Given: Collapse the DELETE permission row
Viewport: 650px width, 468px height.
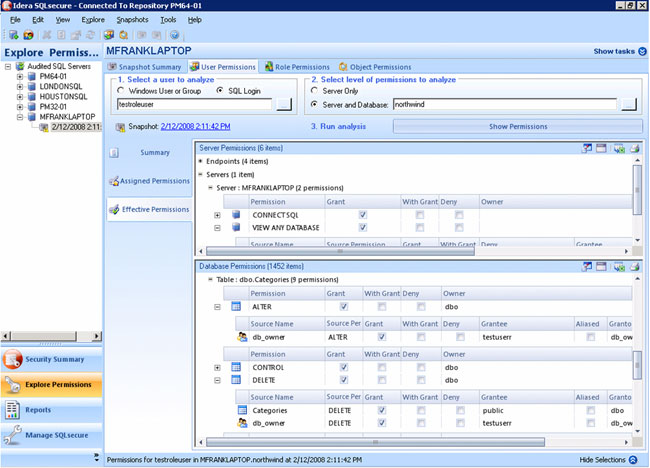Looking at the screenshot, I should tap(217, 381).
